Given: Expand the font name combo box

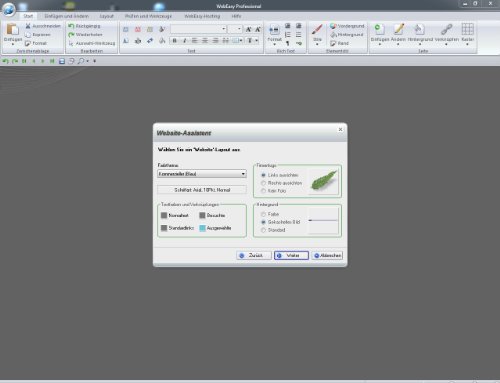Looking at the screenshot, I should click(x=198, y=29).
